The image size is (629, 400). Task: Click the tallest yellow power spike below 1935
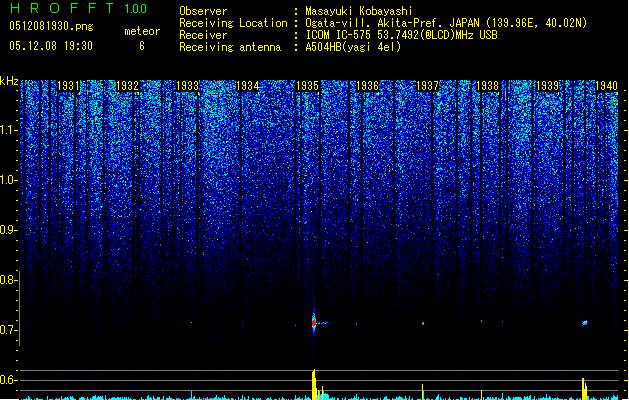point(314,384)
